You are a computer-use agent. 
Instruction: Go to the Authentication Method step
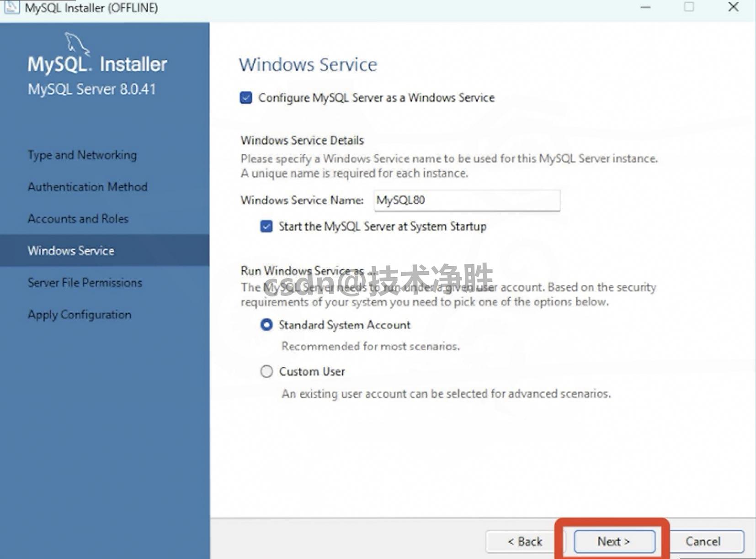88,187
